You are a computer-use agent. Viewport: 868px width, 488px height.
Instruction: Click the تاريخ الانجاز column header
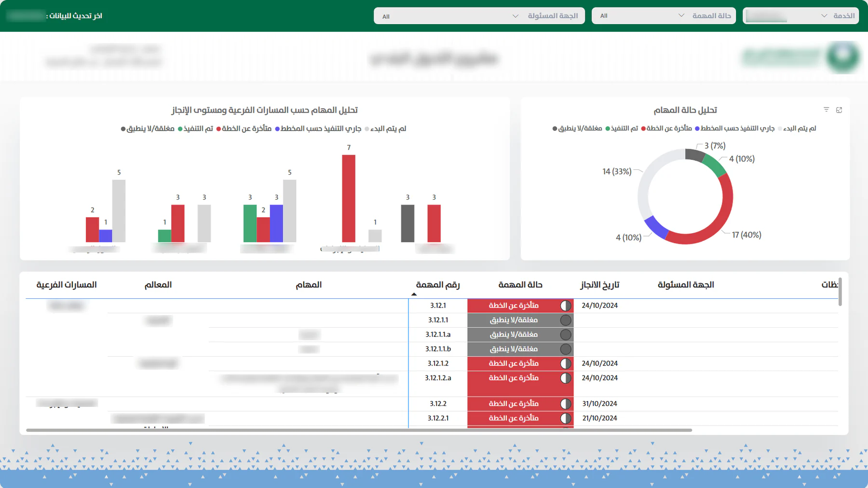pyautogui.click(x=600, y=285)
